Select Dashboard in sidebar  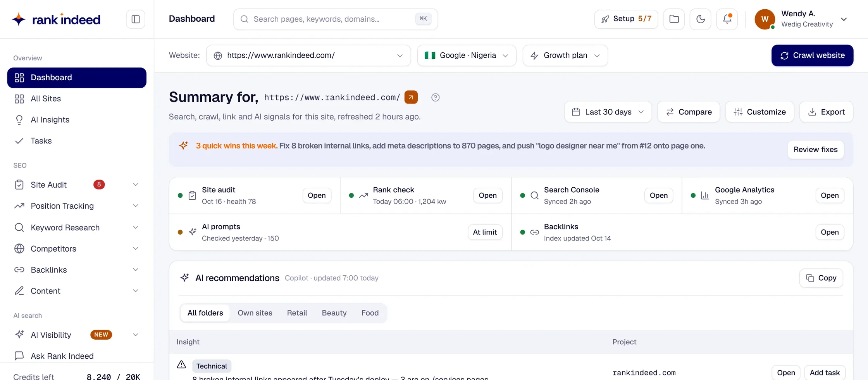77,78
